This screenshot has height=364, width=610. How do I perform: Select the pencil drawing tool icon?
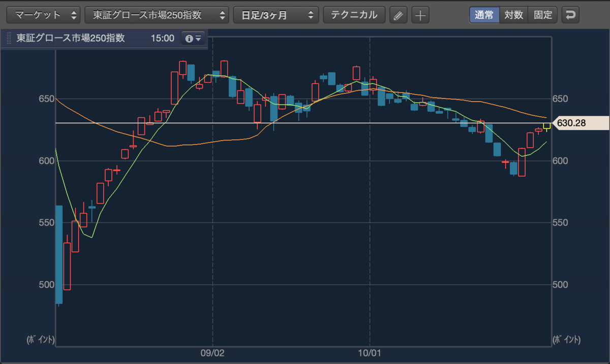(399, 15)
